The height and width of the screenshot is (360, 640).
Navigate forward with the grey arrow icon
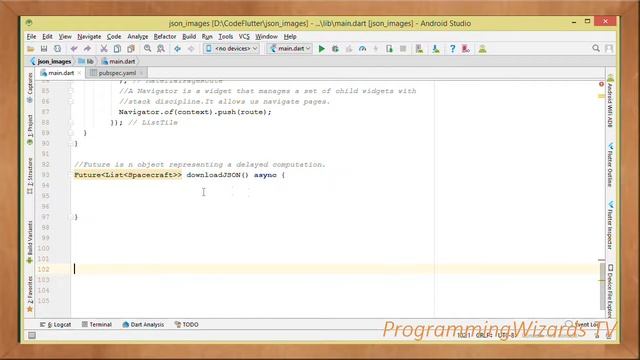(x=191, y=49)
